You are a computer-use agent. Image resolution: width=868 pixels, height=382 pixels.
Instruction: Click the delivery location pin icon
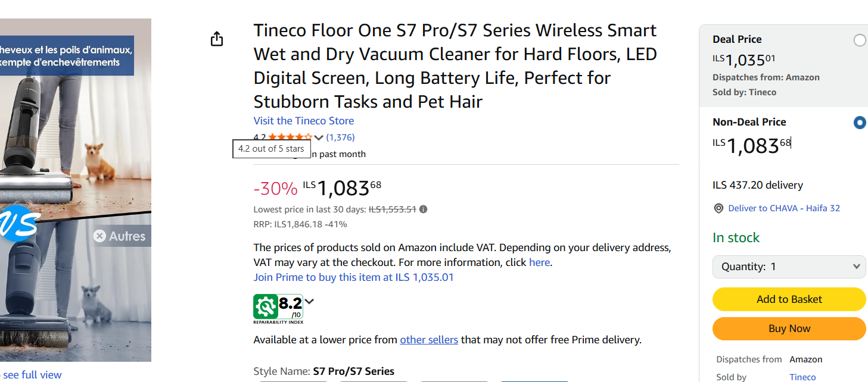click(718, 208)
